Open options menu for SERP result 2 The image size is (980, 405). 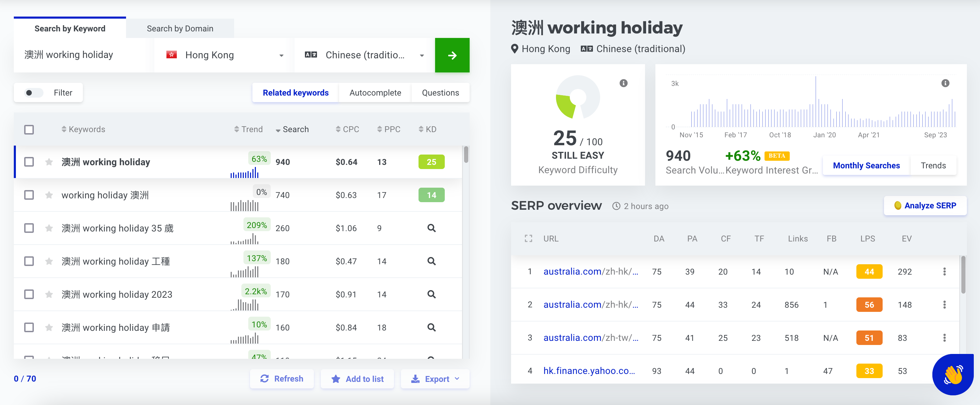click(945, 305)
